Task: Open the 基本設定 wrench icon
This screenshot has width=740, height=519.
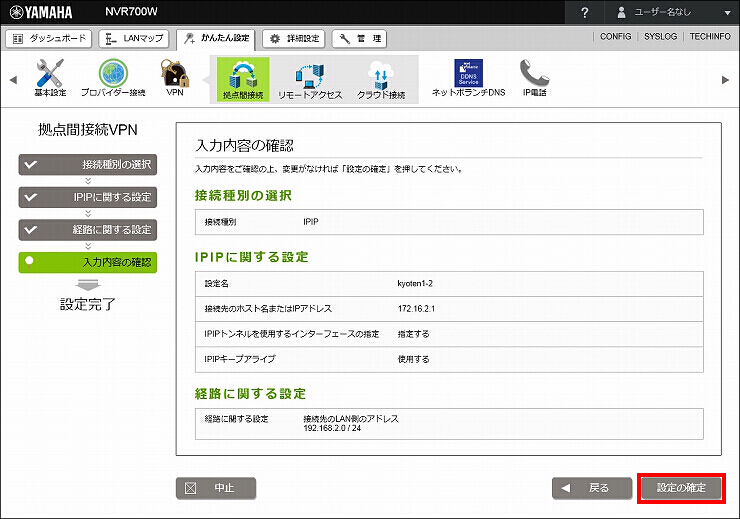Action: click(50, 78)
